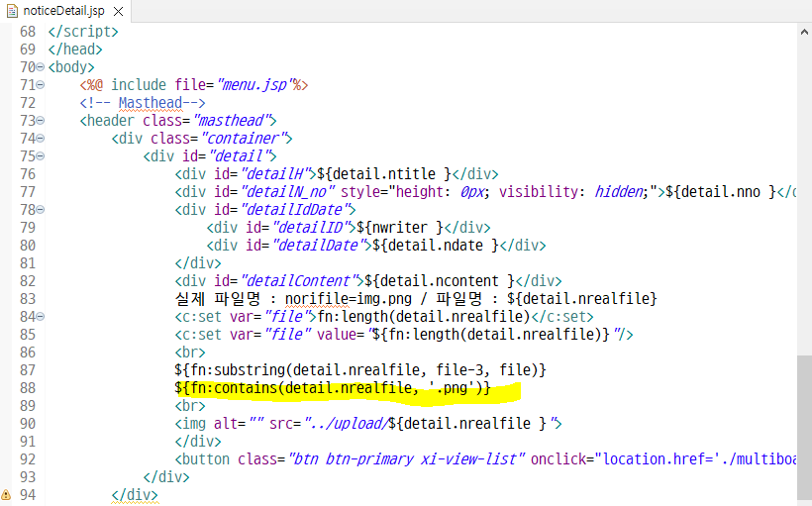Click the "../upload/" src value
The width and height of the screenshot is (812, 506).
pyautogui.click(x=346, y=424)
